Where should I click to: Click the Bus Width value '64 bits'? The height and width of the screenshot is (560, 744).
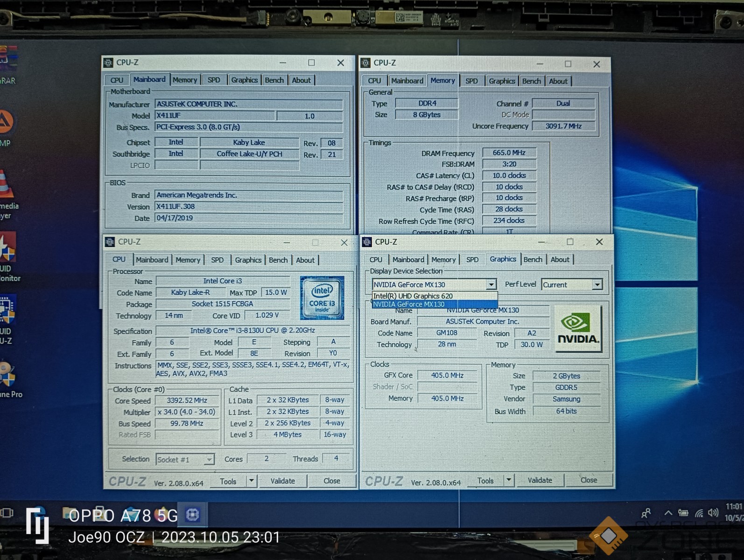coord(566,411)
